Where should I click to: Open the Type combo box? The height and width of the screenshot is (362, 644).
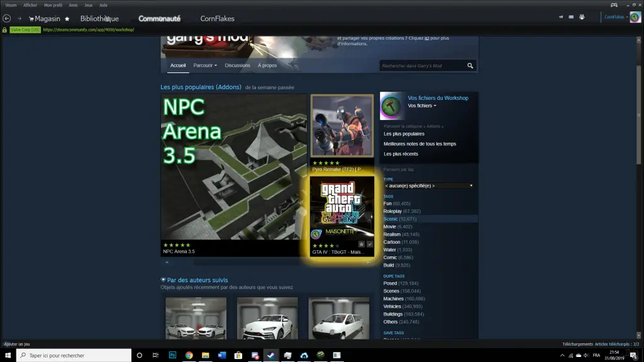coord(428,185)
